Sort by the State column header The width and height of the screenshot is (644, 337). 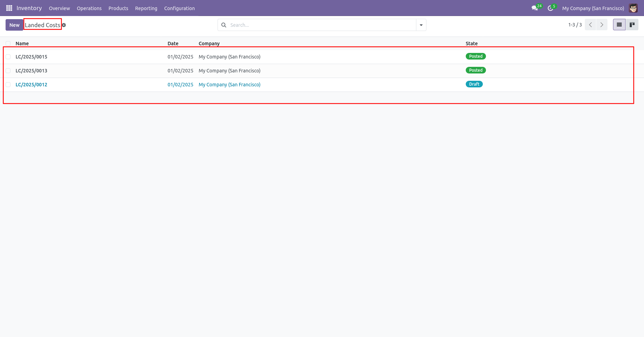(x=472, y=44)
